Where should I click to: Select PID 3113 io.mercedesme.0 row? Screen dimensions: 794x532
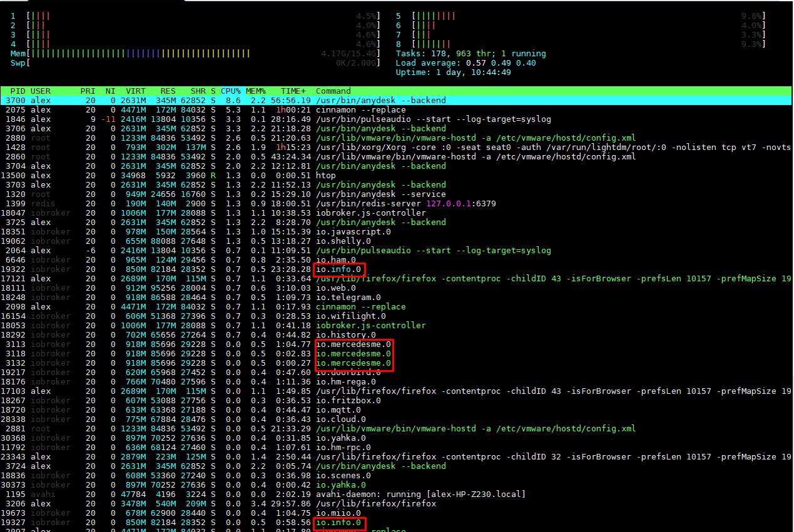pyautogui.click(x=396, y=344)
